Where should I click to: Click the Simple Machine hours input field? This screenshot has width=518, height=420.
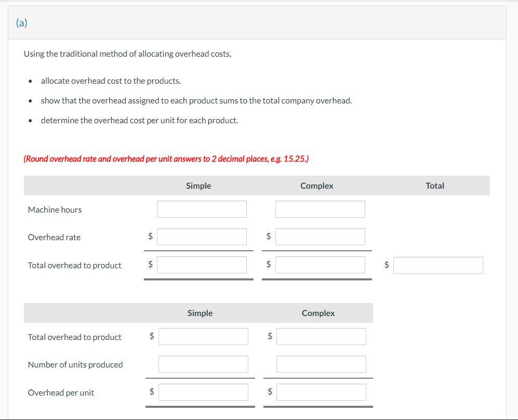click(x=202, y=209)
